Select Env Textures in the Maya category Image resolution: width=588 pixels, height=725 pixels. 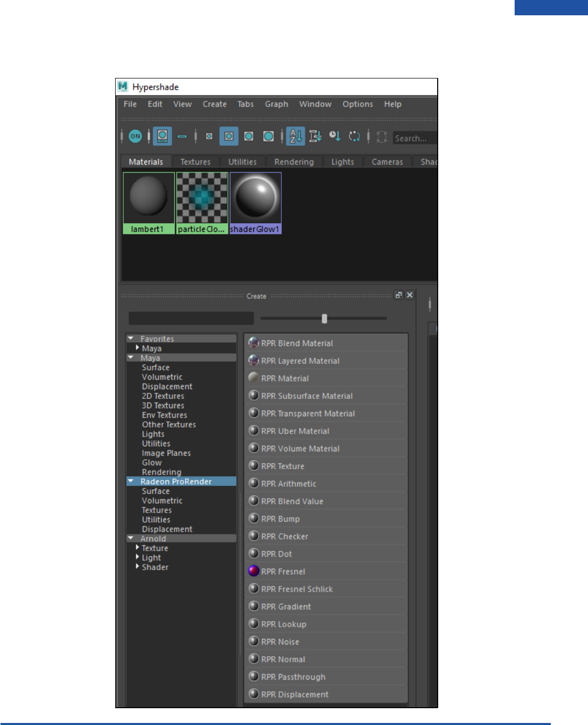(x=165, y=415)
